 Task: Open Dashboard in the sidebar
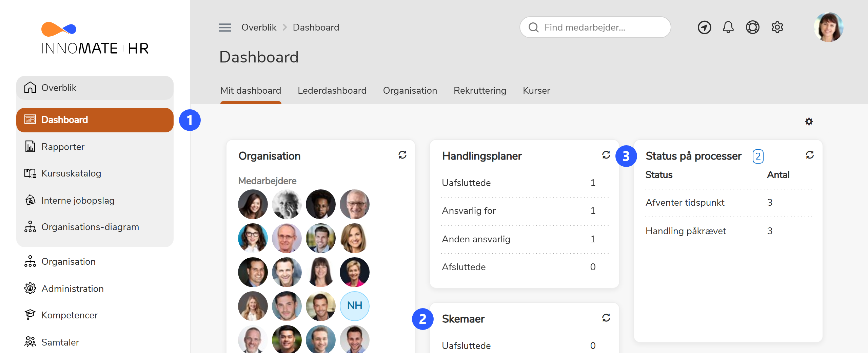pos(95,120)
